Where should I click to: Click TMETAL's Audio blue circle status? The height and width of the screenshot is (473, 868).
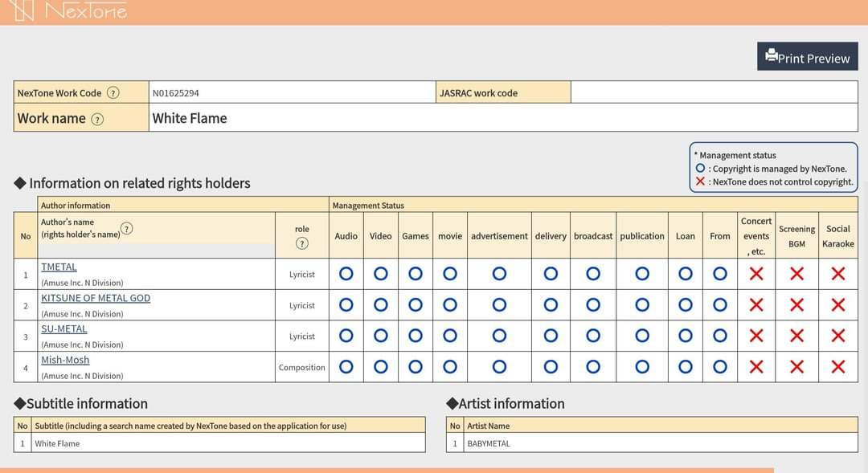click(x=346, y=274)
